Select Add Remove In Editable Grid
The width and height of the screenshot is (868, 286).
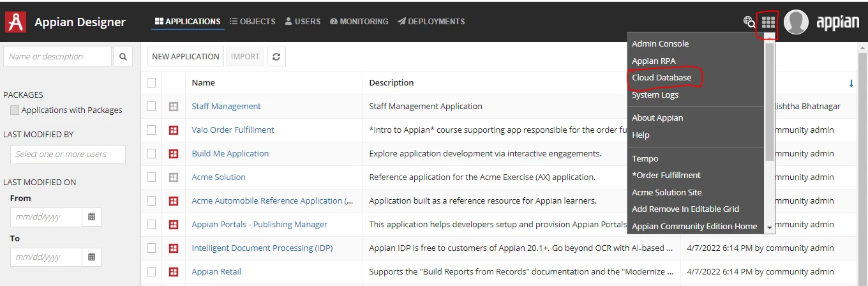click(685, 209)
